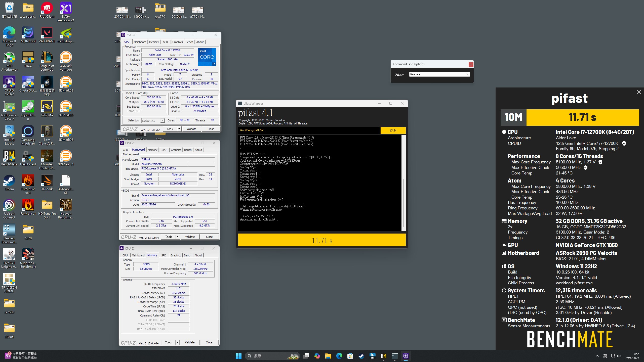Click Close button in top CPU-Z window
Screen dimensions: 644x362
pos(211,129)
